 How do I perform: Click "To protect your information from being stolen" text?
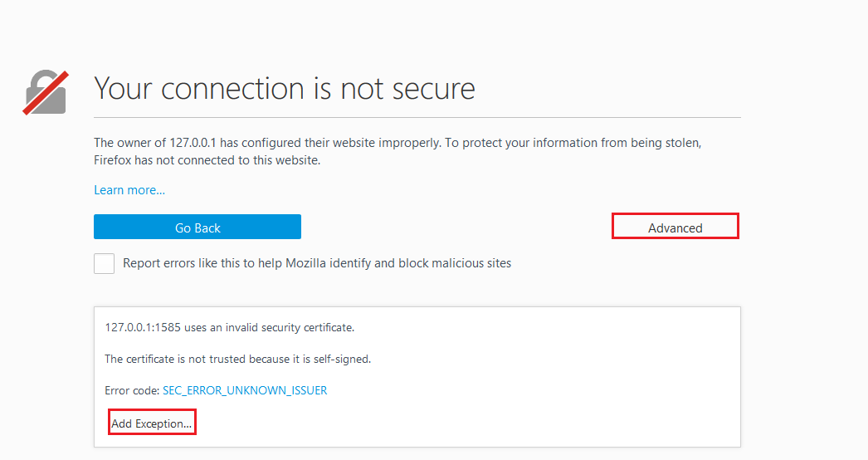(573, 143)
